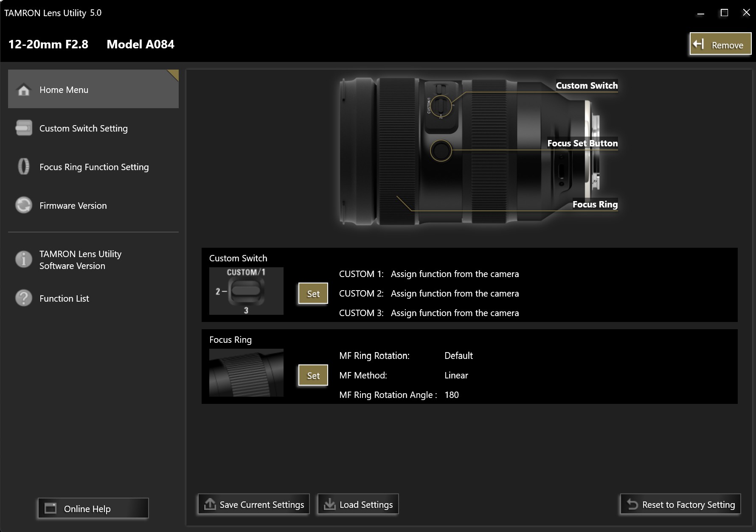
Task: Click the Home Menu house icon
Action: 24,90
